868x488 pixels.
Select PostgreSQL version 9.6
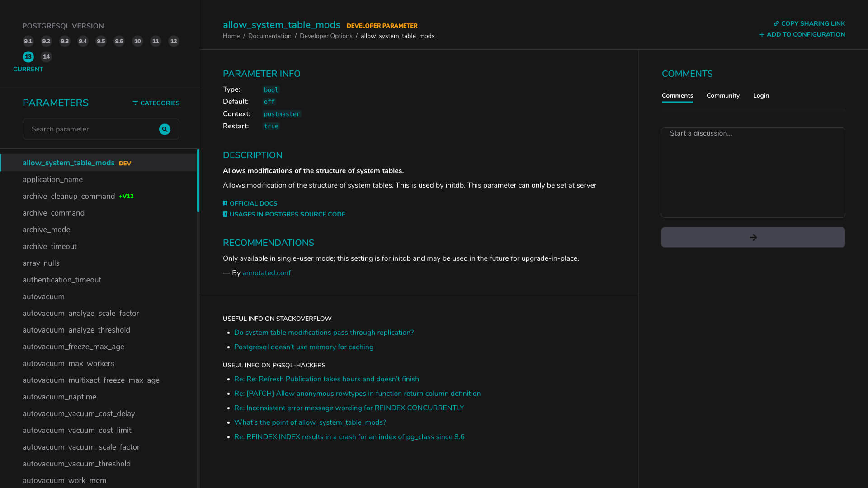coord(119,41)
